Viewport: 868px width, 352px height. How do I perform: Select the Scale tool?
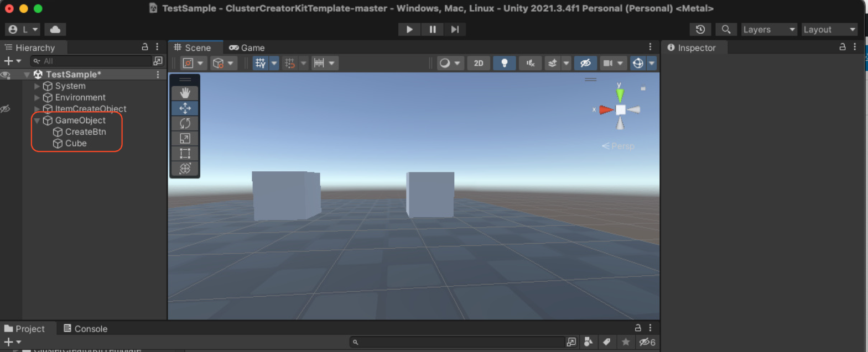tap(185, 138)
